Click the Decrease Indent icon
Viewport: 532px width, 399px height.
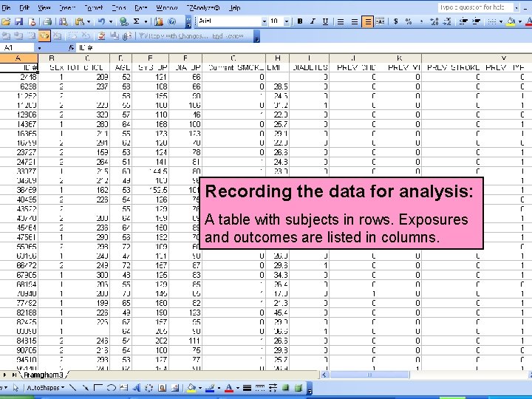pyautogui.click(x=463, y=21)
